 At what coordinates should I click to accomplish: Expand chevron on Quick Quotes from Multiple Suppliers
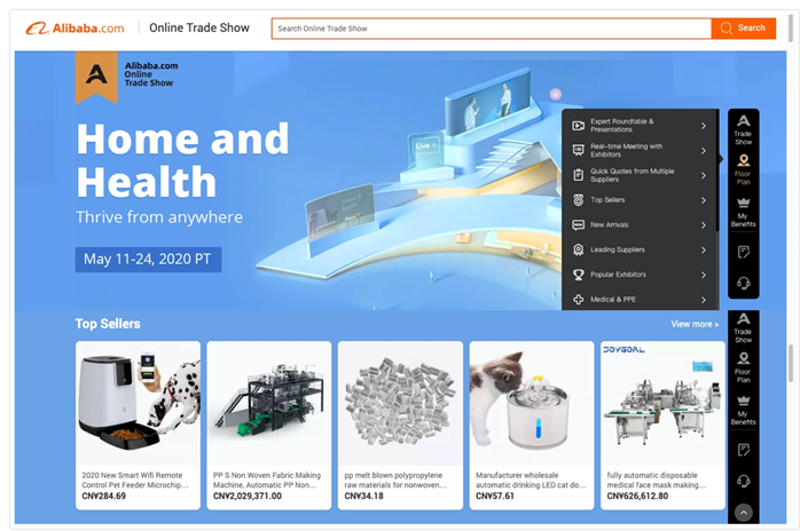coord(704,175)
